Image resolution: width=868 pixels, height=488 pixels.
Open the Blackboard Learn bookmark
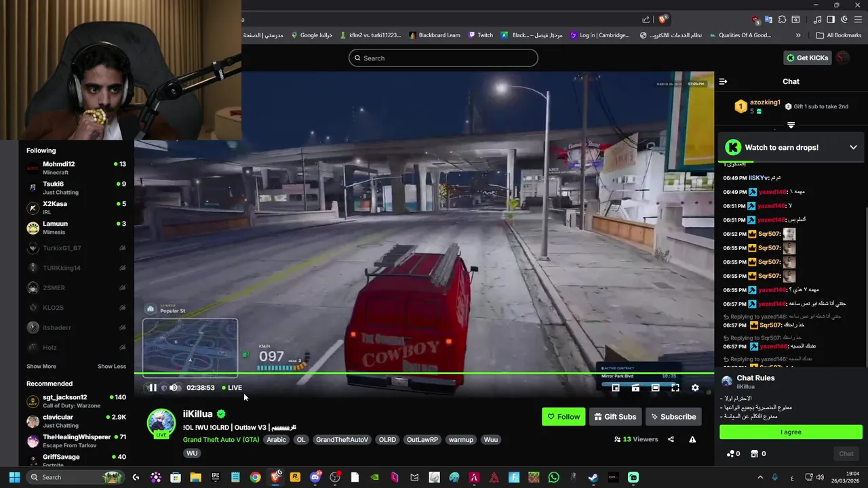(435, 35)
